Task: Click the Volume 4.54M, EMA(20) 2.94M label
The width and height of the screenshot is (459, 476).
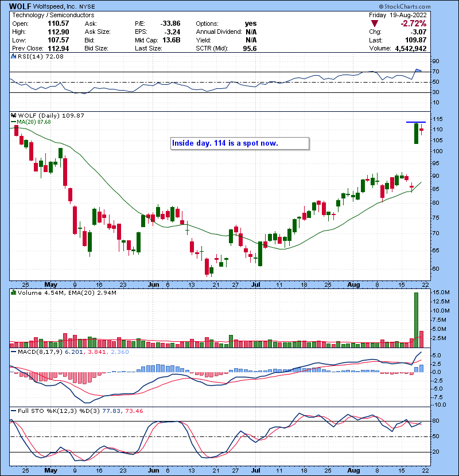Action: coord(67,292)
